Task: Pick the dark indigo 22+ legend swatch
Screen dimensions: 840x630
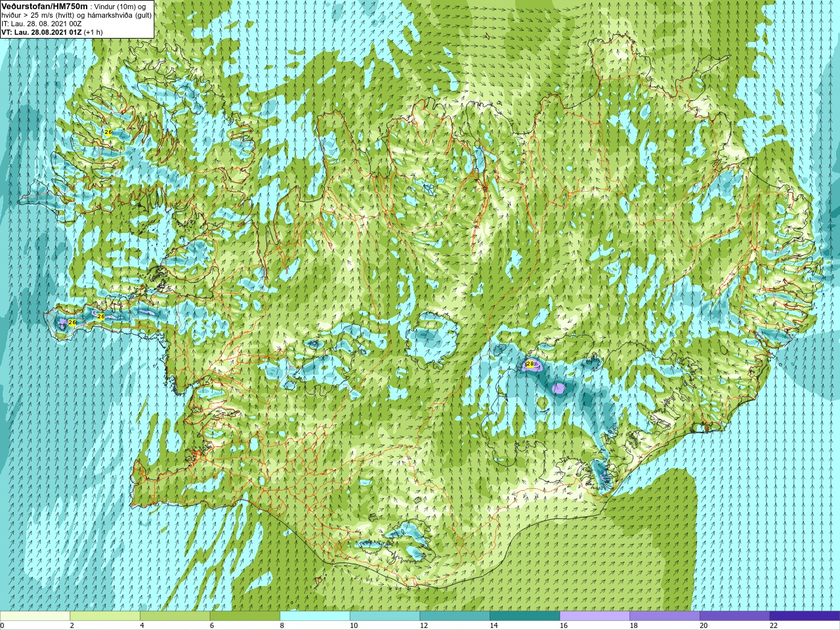Action: [805, 616]
